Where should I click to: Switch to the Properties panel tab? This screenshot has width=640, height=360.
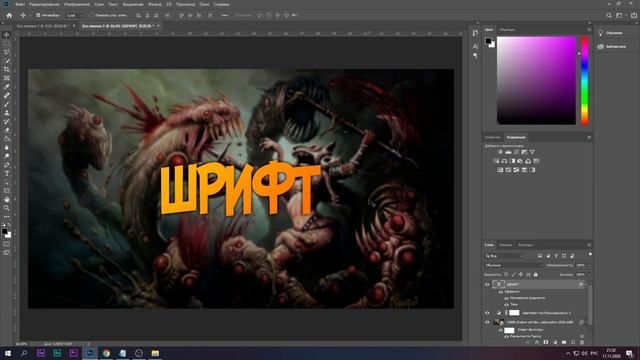click(x=493, y=137)
